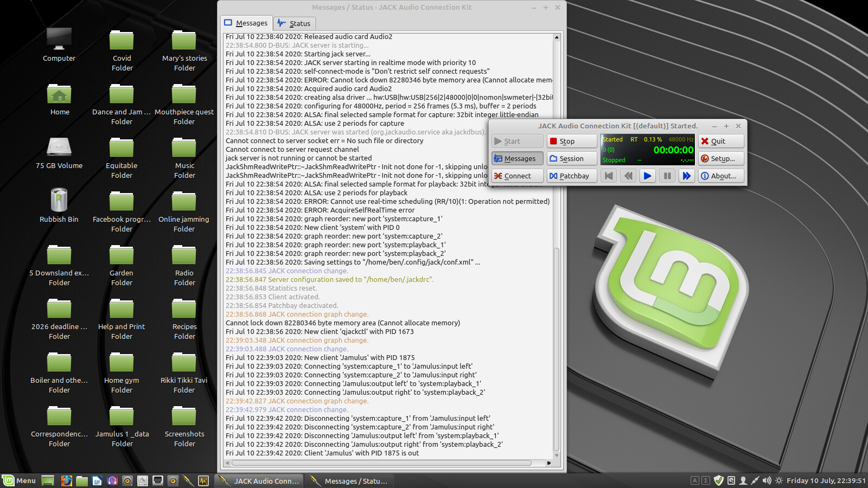Click the 00:00:00 transport time display

pos(673,150)
